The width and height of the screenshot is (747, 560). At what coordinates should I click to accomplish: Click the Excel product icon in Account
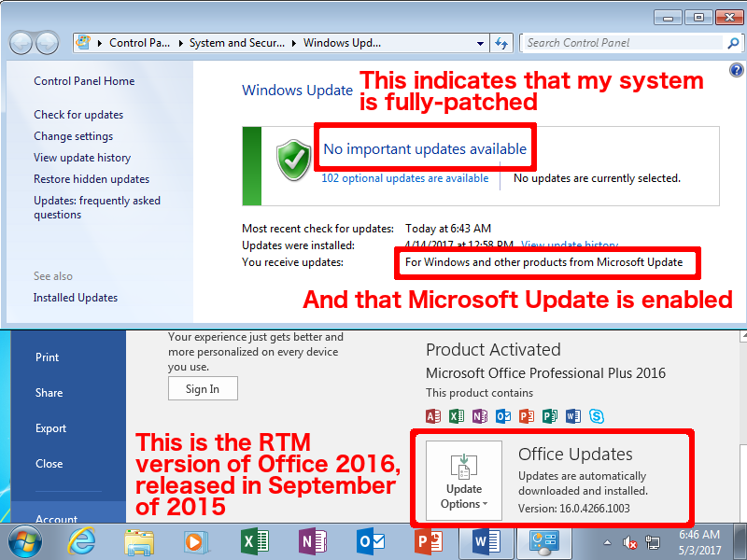point(457,416)
